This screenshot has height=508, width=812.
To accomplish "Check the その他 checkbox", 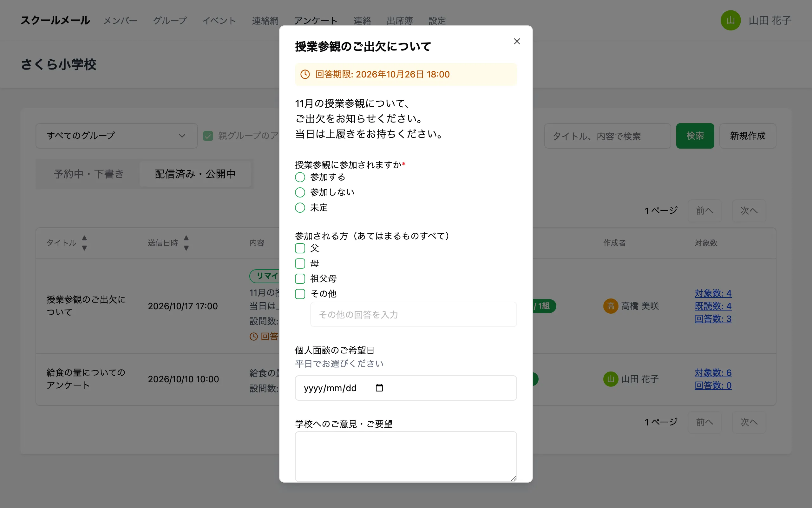I will pyautogui.click(x=300, y=294).
